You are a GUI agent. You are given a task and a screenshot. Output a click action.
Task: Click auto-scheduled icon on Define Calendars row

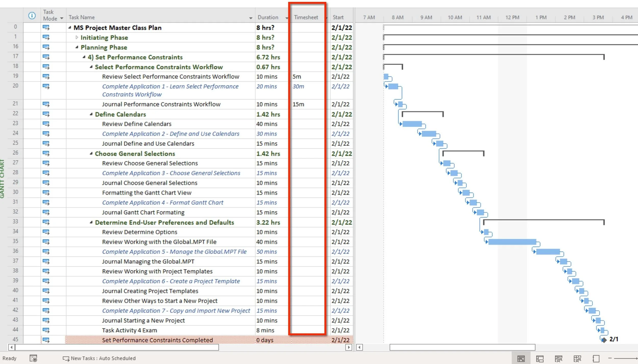(46, 114)
